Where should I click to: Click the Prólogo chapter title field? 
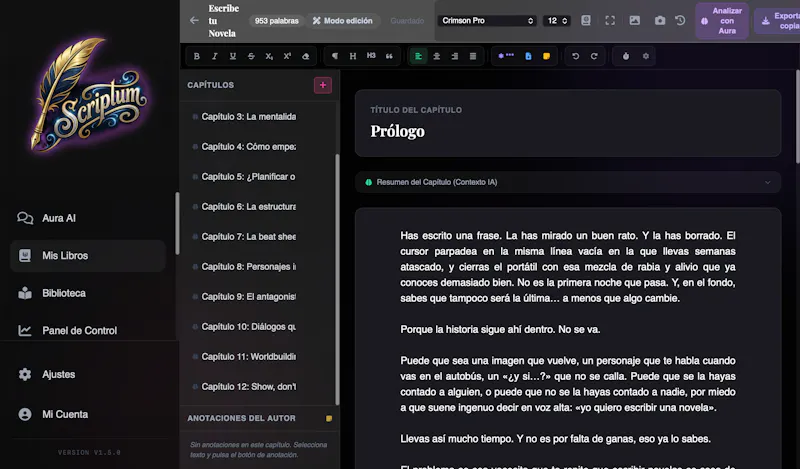(568, 131)
